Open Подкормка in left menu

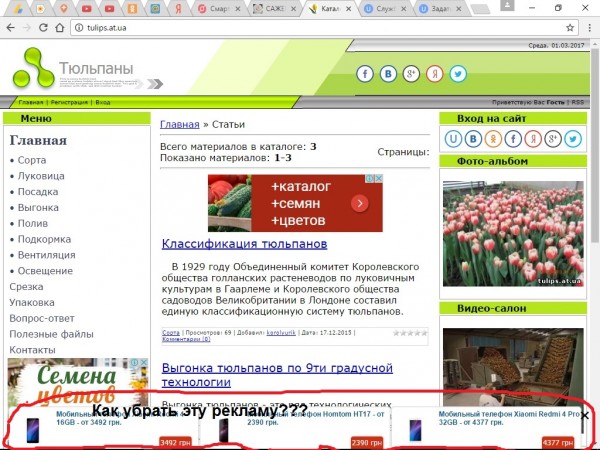point(44,239)
